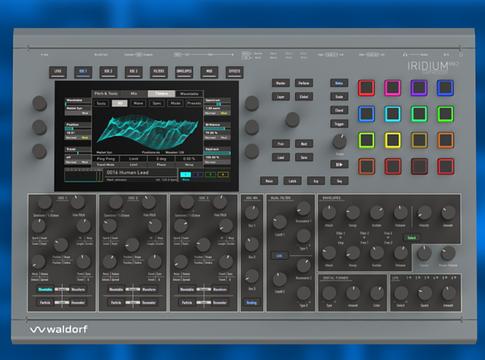
Task: Select the Spec sub-tab on the display
Action: (157, 103)
